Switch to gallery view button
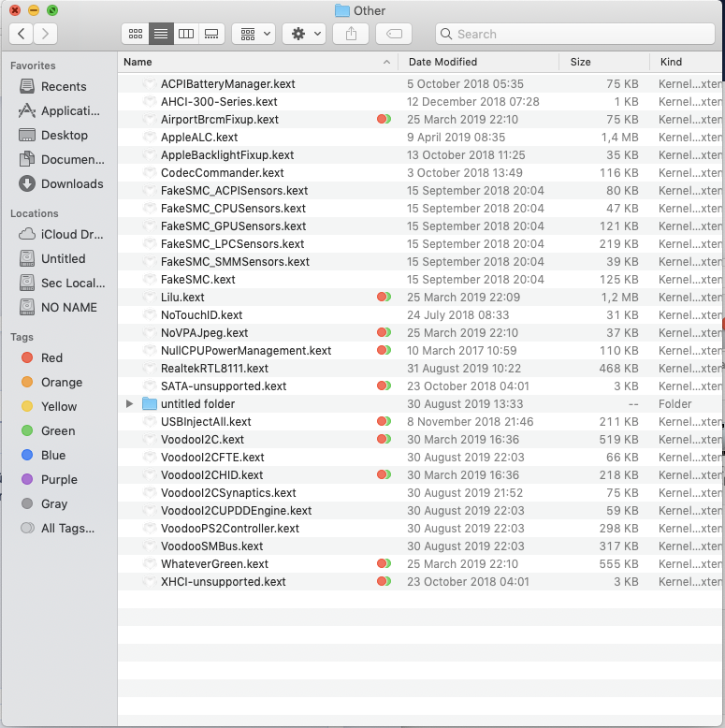 point(211,34)
